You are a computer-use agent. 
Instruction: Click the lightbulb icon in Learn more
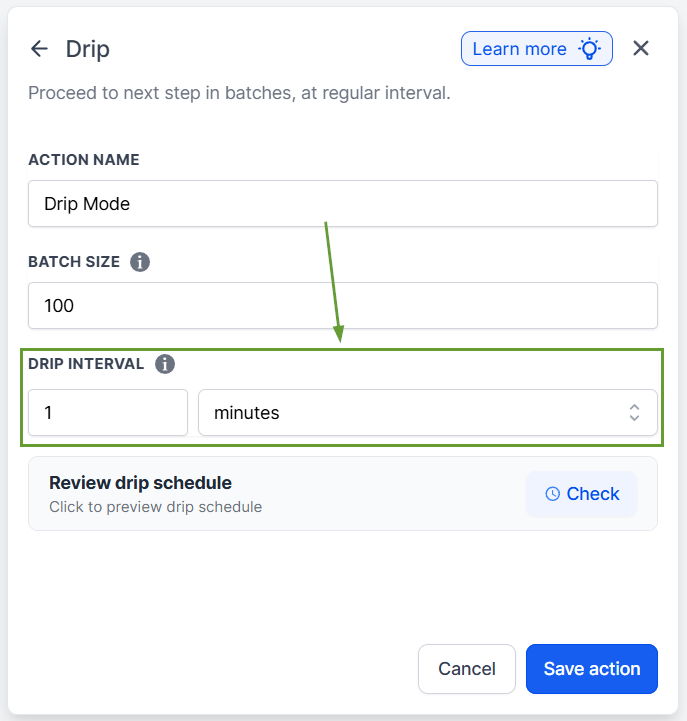[590, 48]
